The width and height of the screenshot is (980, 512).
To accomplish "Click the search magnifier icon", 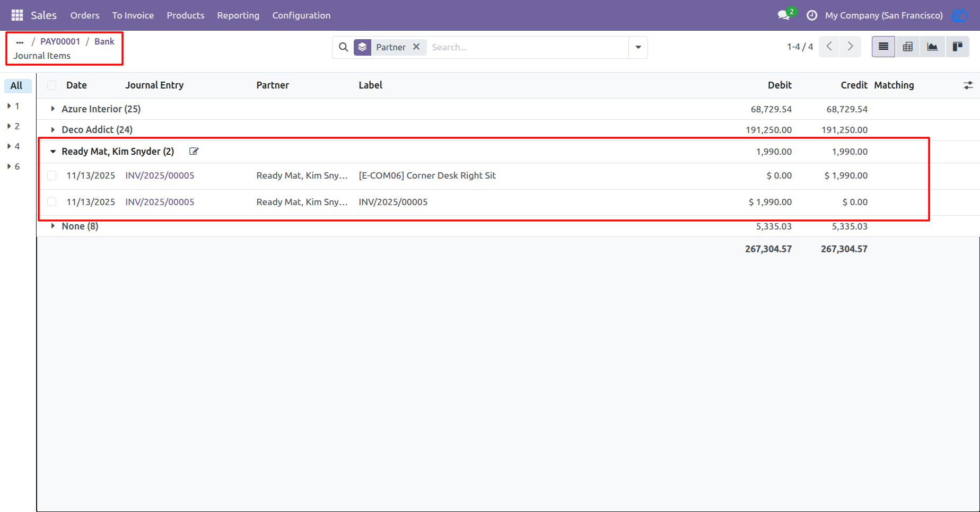I will (x=344, y=47).
